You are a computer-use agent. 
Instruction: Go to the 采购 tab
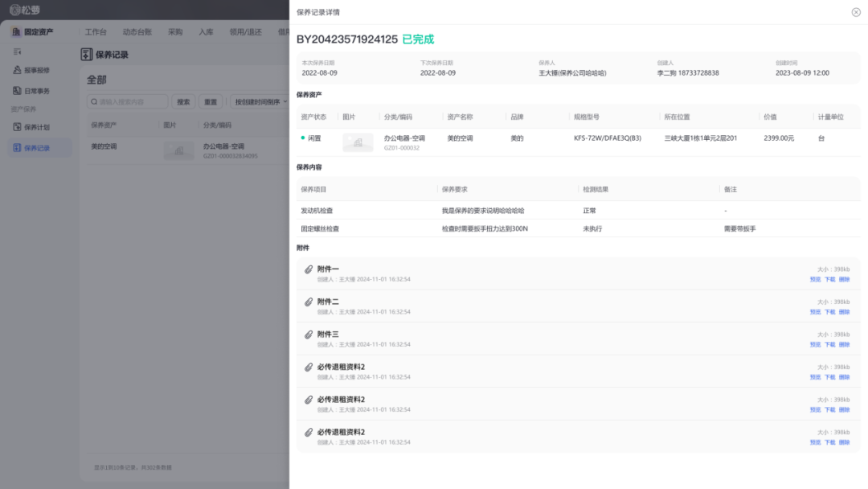click(x=175, y=32)
